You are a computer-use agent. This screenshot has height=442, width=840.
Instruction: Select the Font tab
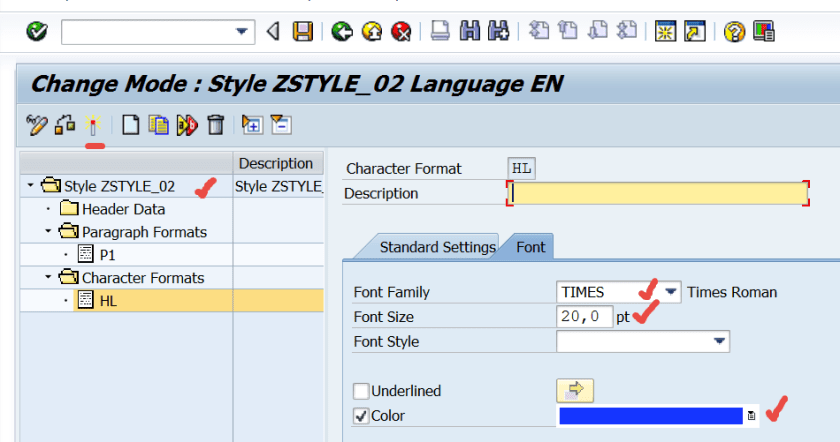[x=530, y=246]
